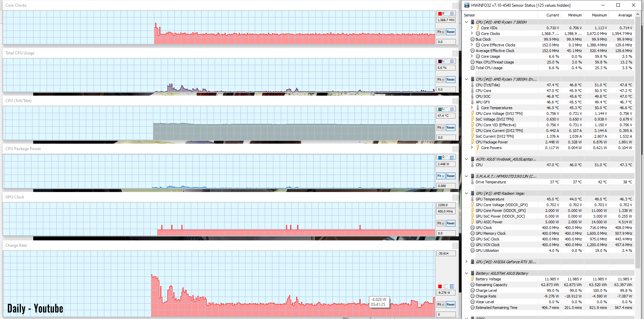Expand the GPU [#0] NVIDIA GeForce RTX group

coord(467,262)
